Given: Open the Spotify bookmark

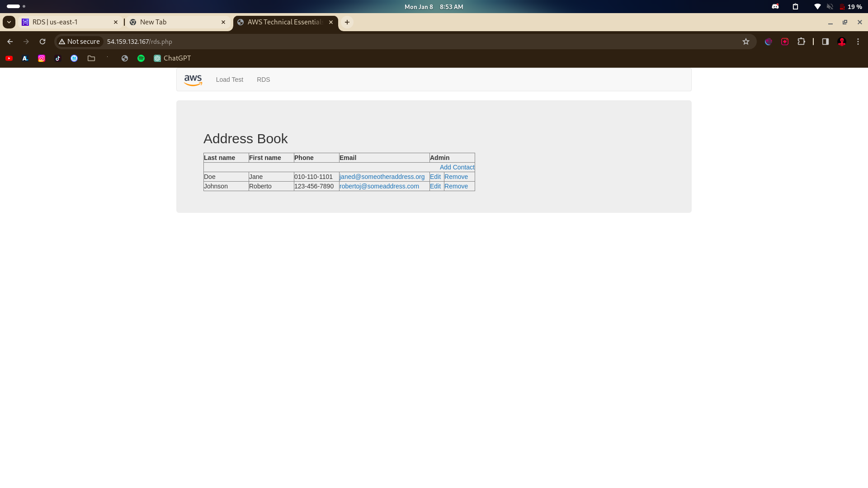Looking at the screenshot, I should [x=141, y=58].
